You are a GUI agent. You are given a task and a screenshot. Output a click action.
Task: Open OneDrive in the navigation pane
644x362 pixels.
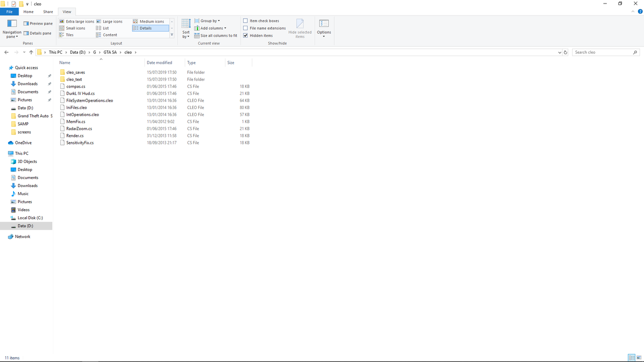tap(23, 143)
